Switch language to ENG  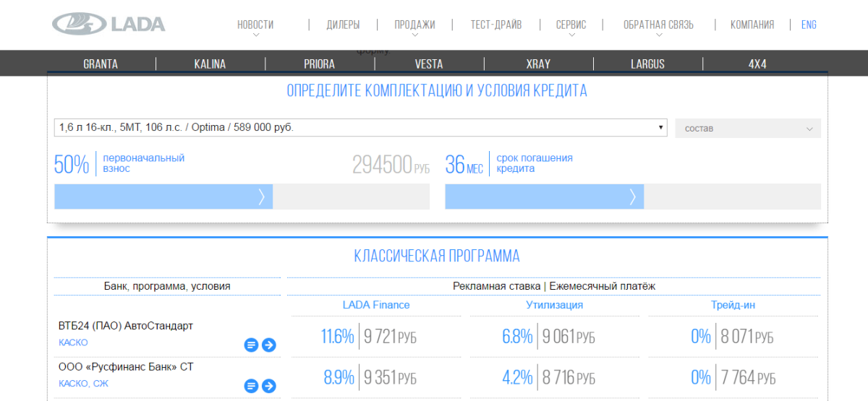coord(809,25)
